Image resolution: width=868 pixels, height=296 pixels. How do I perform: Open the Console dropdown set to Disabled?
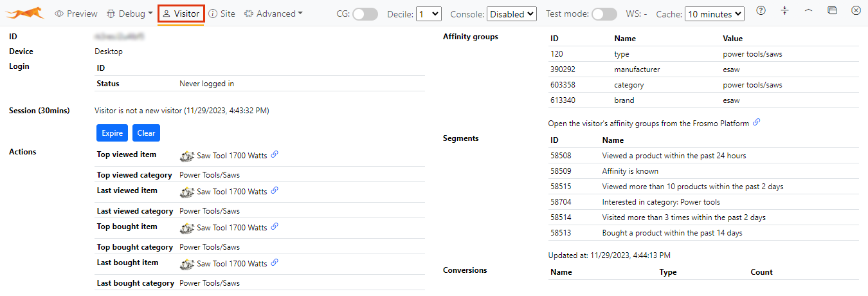[511, 14]
